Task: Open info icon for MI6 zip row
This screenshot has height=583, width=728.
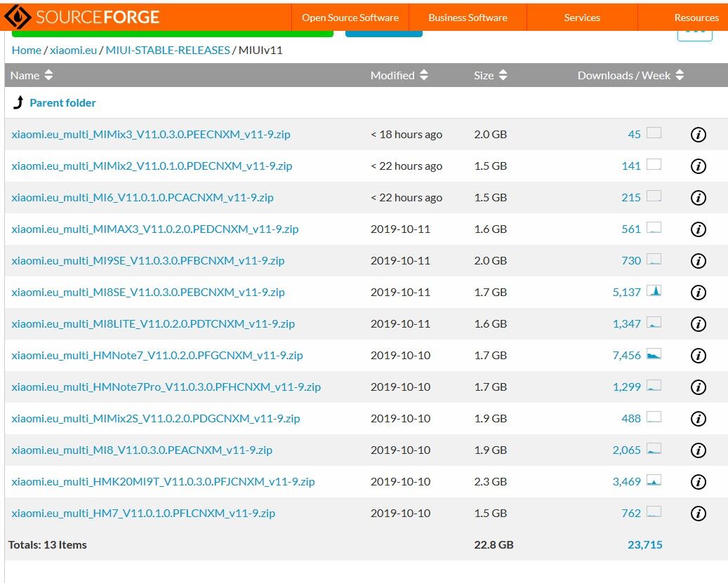Action: 699,198
